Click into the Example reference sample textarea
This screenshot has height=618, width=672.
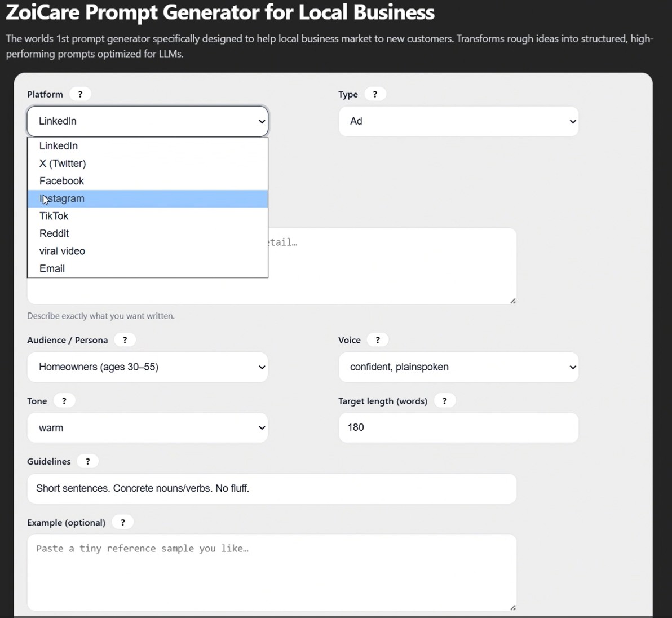click(x=271, y=572)
